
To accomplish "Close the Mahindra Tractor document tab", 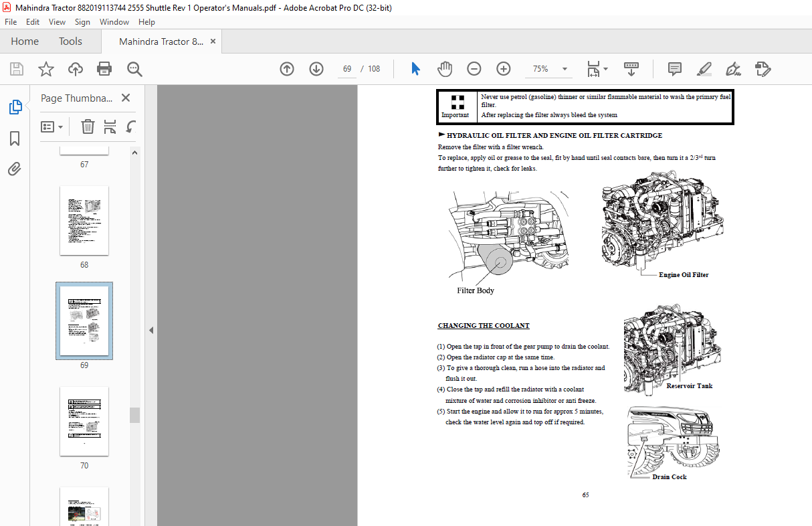I will coord(213,41).
